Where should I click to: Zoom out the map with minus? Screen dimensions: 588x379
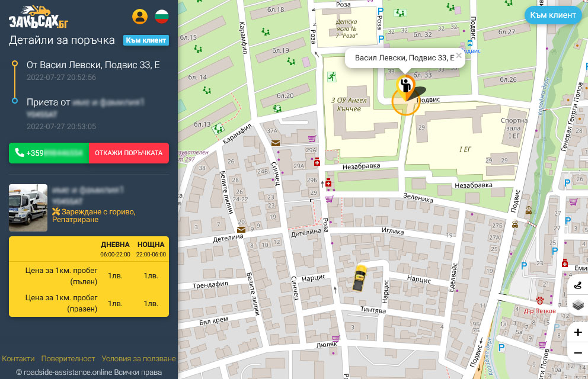(x=578, y=353)
